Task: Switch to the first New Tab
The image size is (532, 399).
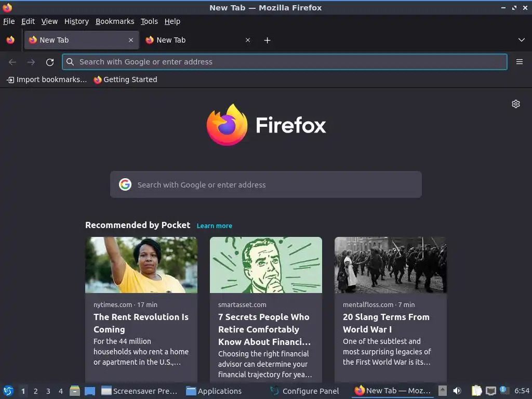Action: click(82, 40)
